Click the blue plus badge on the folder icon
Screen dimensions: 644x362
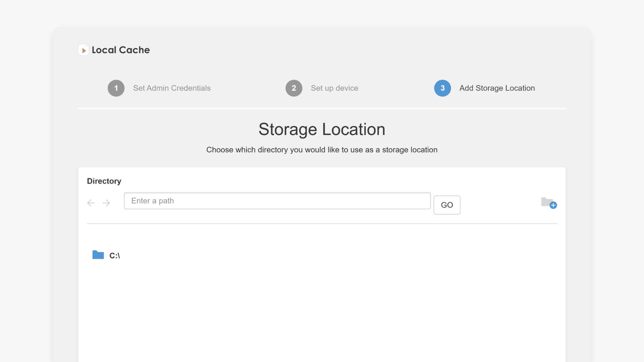coord(553,205)
